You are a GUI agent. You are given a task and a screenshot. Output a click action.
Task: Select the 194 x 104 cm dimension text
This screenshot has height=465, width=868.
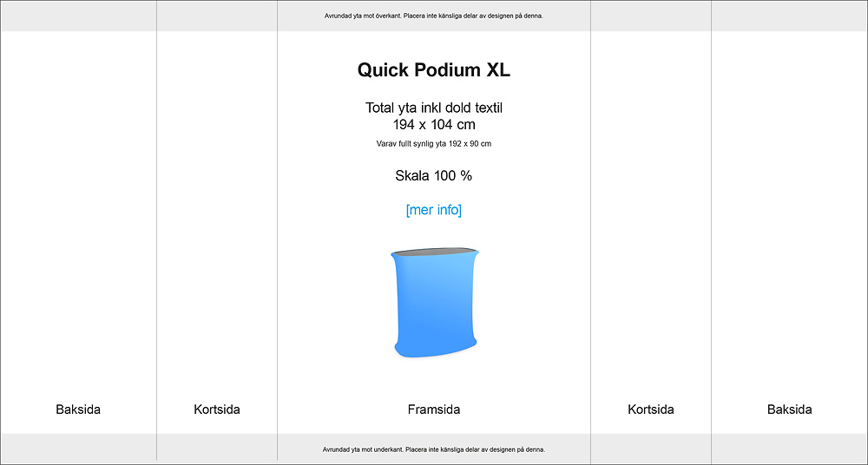pyautogui.click(x=433, y=125)
